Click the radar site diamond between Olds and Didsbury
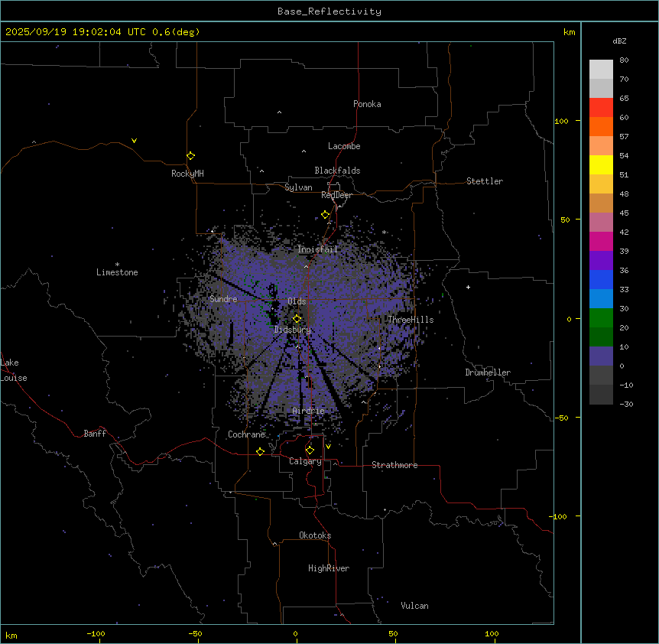 click(x=297, y=319)
